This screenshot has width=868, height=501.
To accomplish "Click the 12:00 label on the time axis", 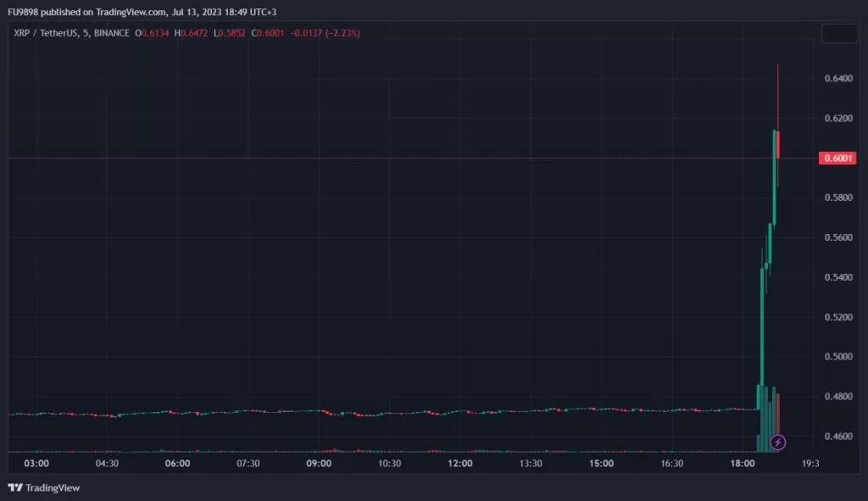I will point(459,464).
